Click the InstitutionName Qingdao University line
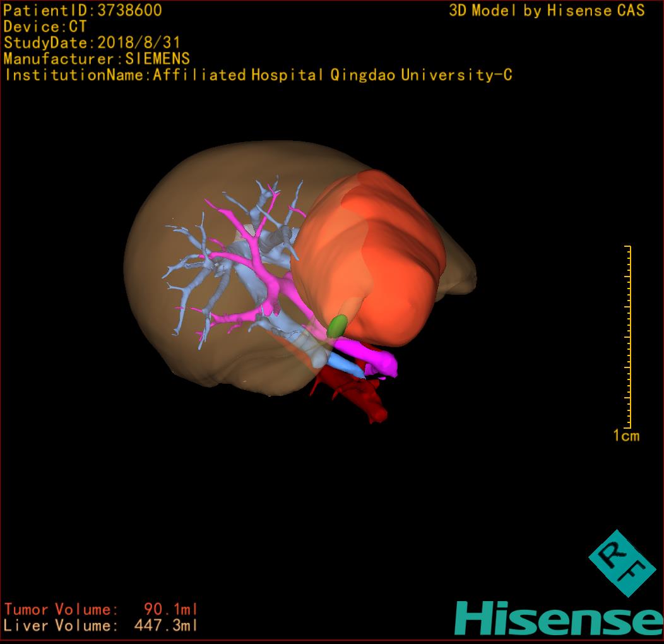Screen dimensions: 664x644 coord(258,75)
